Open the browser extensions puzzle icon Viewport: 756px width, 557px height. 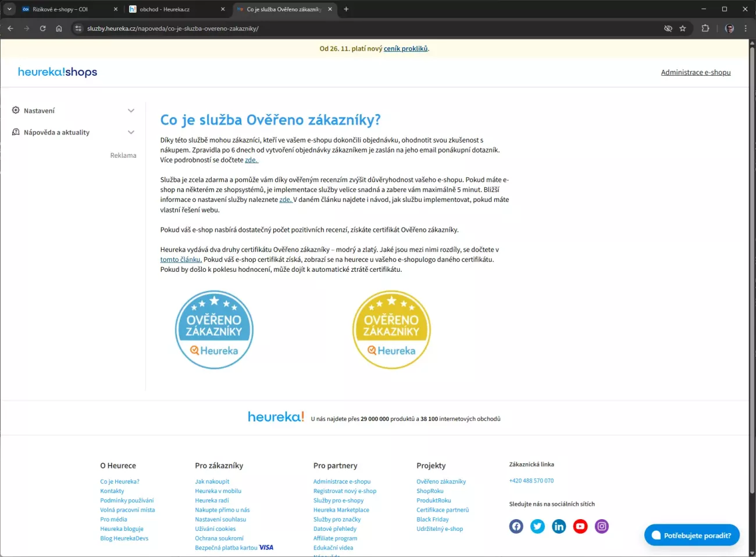tap(705, 29)
